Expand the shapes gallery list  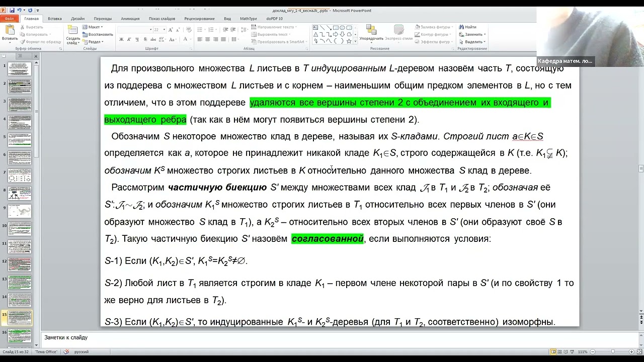point(354,41)
